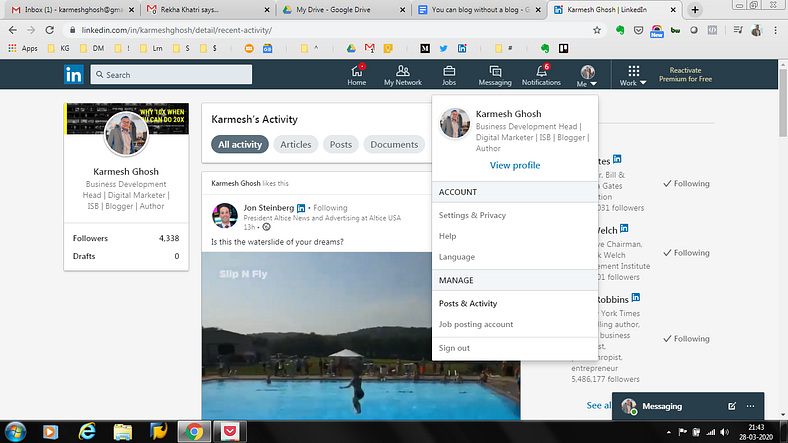Viewport: 788px width, 443px height.
Task: Open Apps bookmarks shortcut
Action: tap(23, 48)
